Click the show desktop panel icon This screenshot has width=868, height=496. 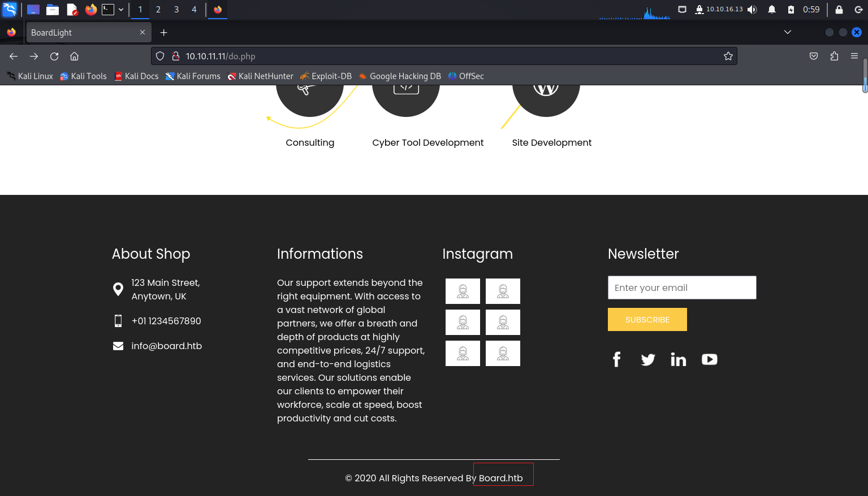33,9
